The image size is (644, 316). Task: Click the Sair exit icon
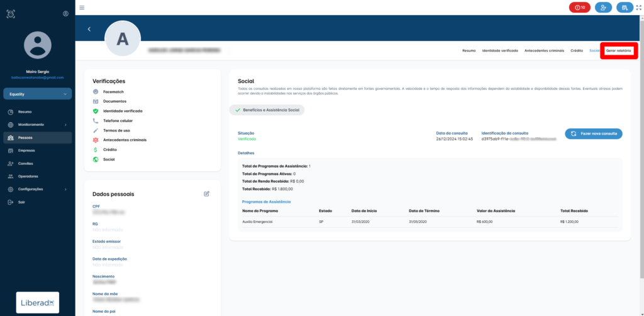point(11,202)
